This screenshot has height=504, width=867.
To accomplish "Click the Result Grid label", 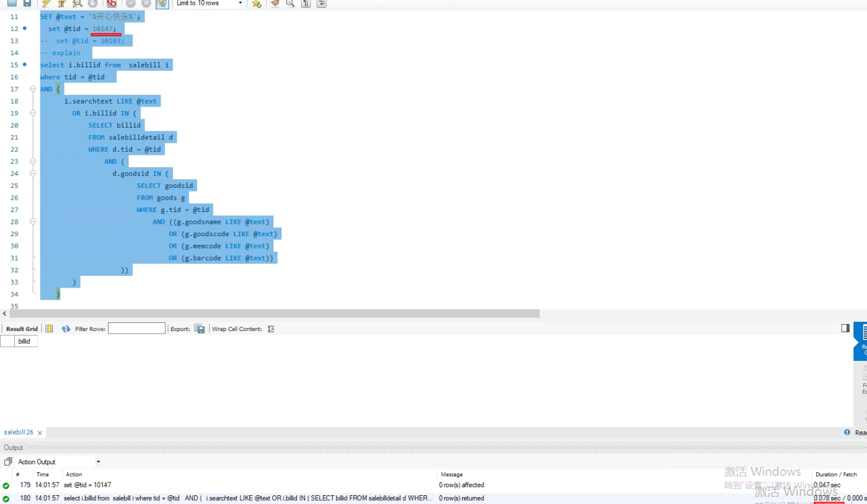I will [22, 329].
